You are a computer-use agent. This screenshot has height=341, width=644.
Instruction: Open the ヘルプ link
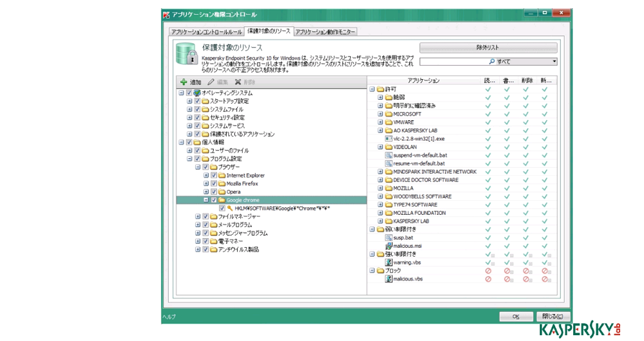[x=169, y=317]
